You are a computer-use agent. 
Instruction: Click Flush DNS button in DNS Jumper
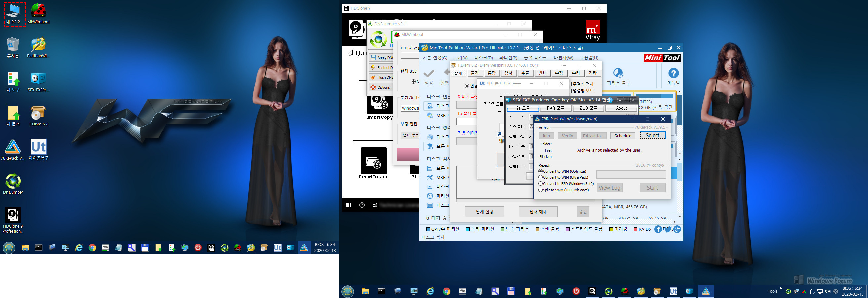coord(381,77)
